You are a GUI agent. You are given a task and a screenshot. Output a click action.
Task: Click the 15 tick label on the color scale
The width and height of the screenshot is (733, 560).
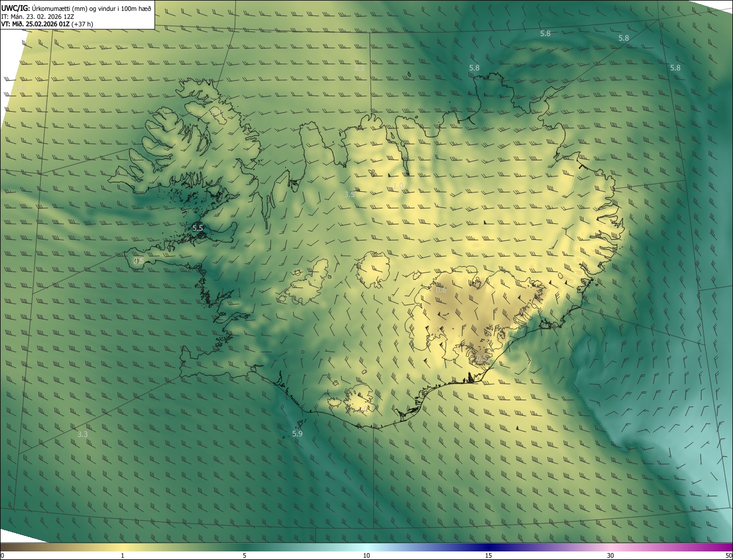(488, 556)
